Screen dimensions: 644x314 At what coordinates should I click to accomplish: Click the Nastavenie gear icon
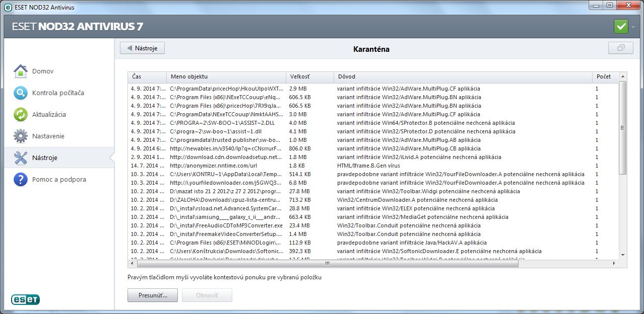pos(21,136)
